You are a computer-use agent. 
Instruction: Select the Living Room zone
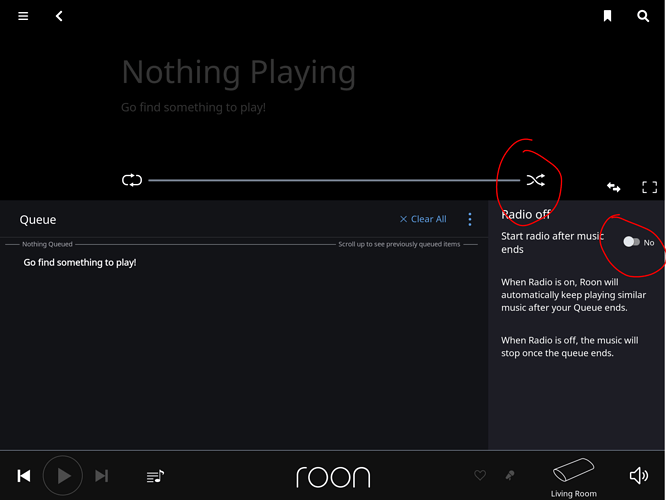(x=573, y=477)
